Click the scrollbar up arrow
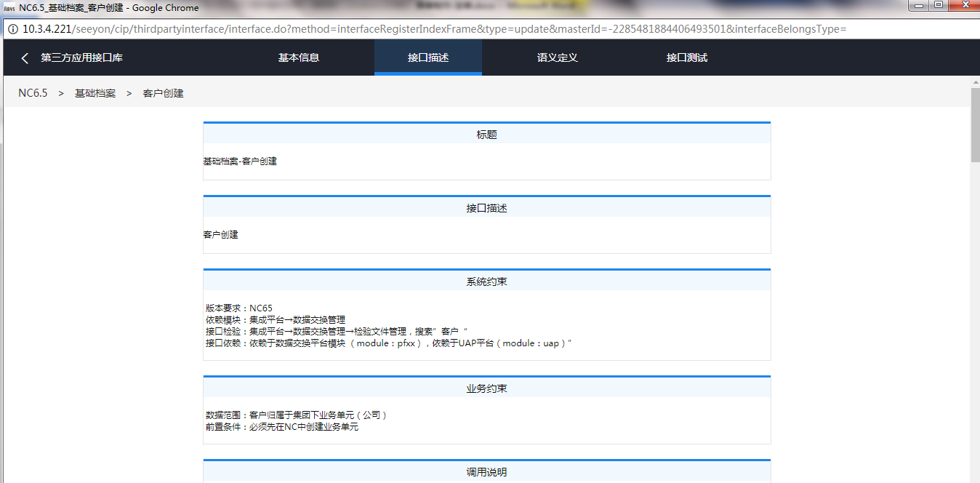Screen dimensions: 980x483 click(975, 81)
